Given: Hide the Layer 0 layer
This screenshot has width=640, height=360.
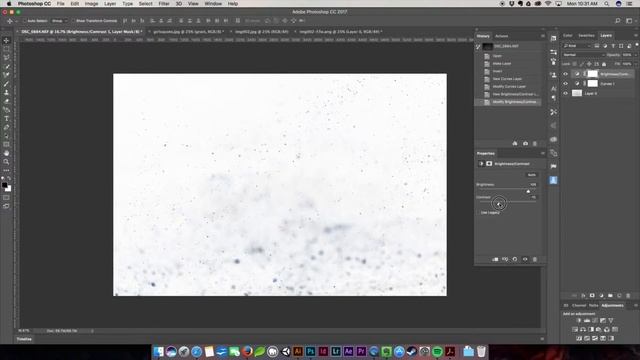Looking at the screenshot, I should (x=565, y=93).
